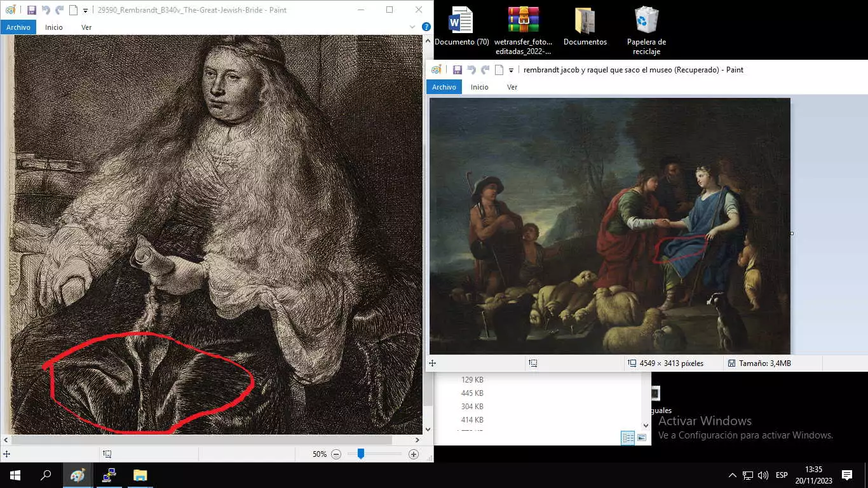This screenshot has height=488, width=868.
Task: Click network status icon in system tray
Action: coord(748,475)
